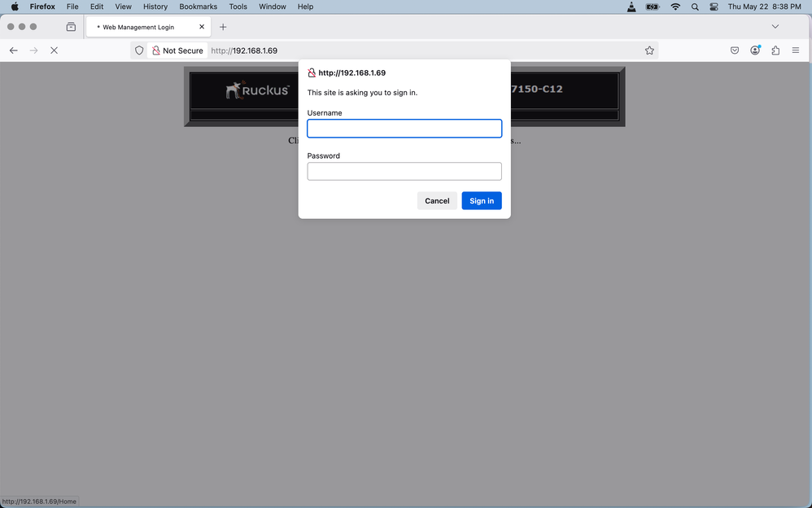Open the Wi-Fi status menu icon
Viewport: 812px width, 508px height.
coord(675,7)
